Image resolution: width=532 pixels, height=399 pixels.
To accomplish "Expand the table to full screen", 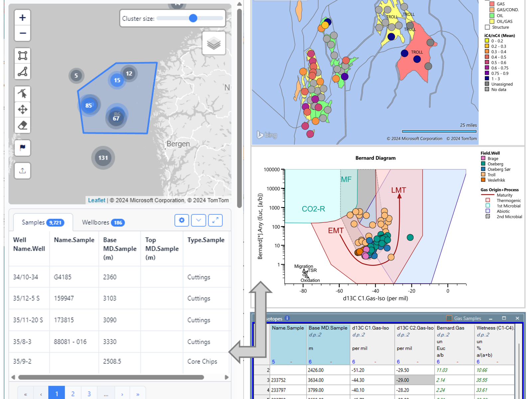I will point(215,220).
